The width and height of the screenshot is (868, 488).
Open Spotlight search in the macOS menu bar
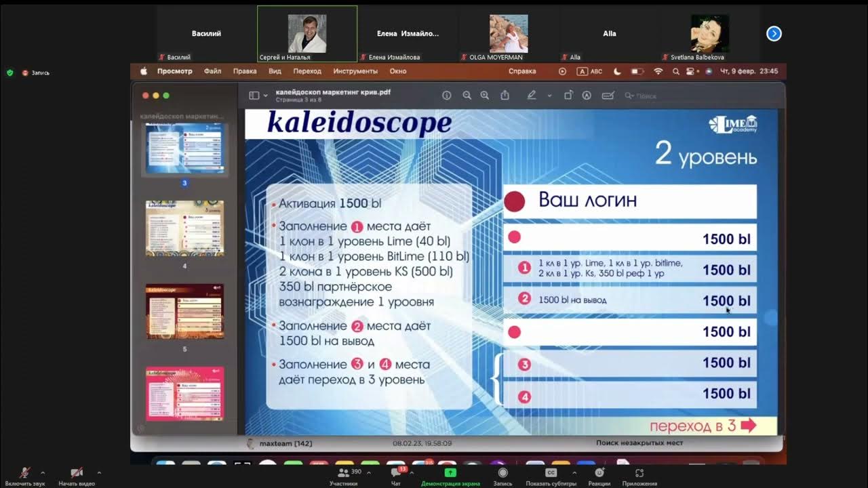(675, 71)
